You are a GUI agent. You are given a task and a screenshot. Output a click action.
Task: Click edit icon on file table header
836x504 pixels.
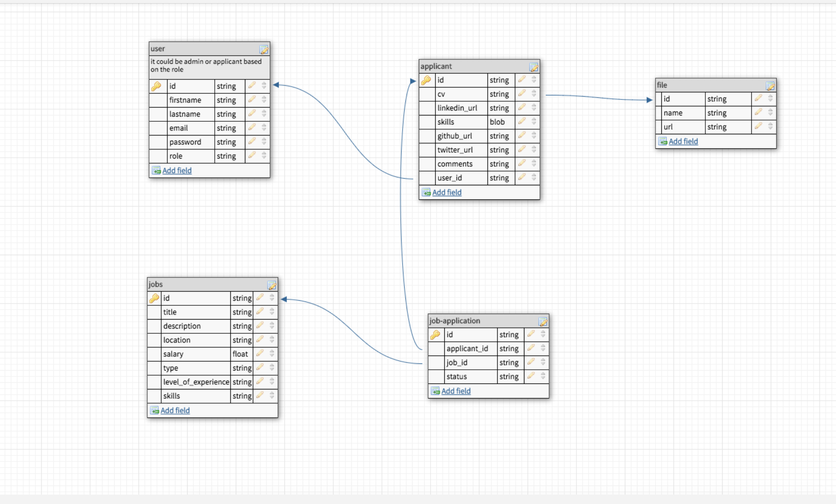[770, 86]
